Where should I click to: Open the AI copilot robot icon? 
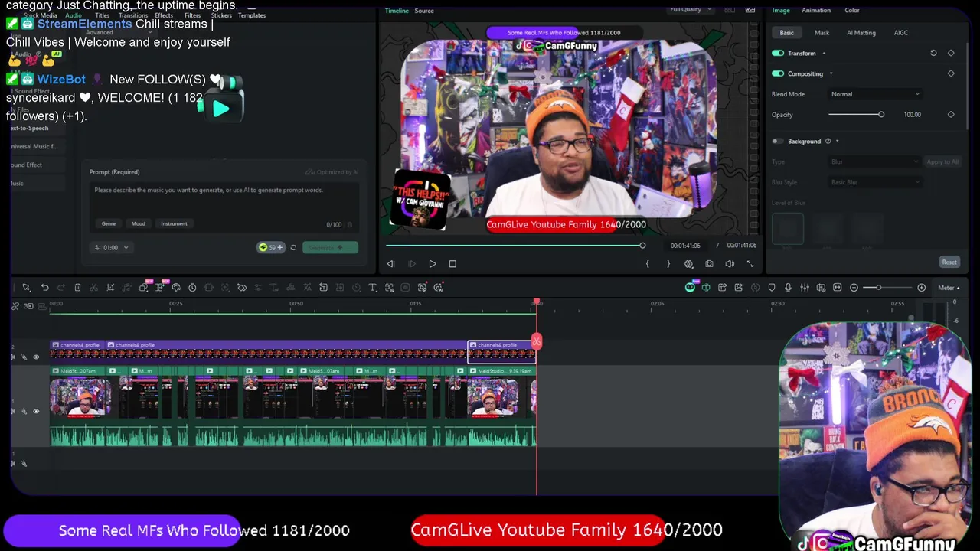pos(690,287)
